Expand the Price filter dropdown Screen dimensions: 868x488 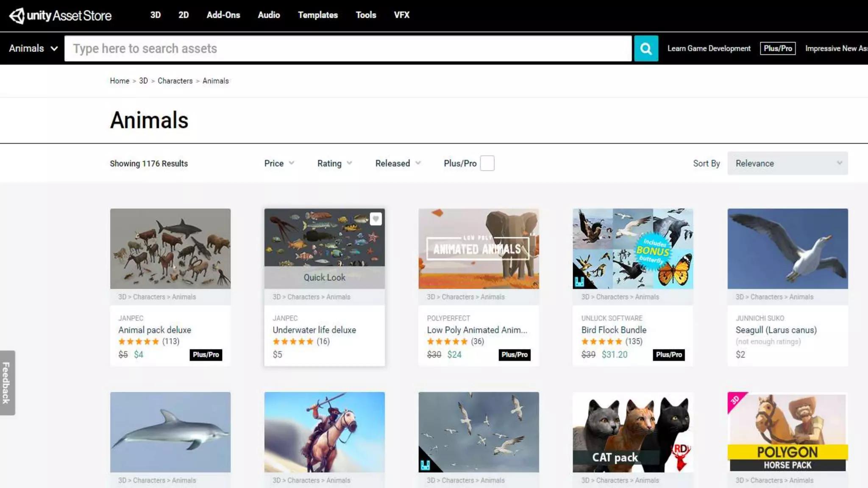pyautogui.click(x=279, y=163)
